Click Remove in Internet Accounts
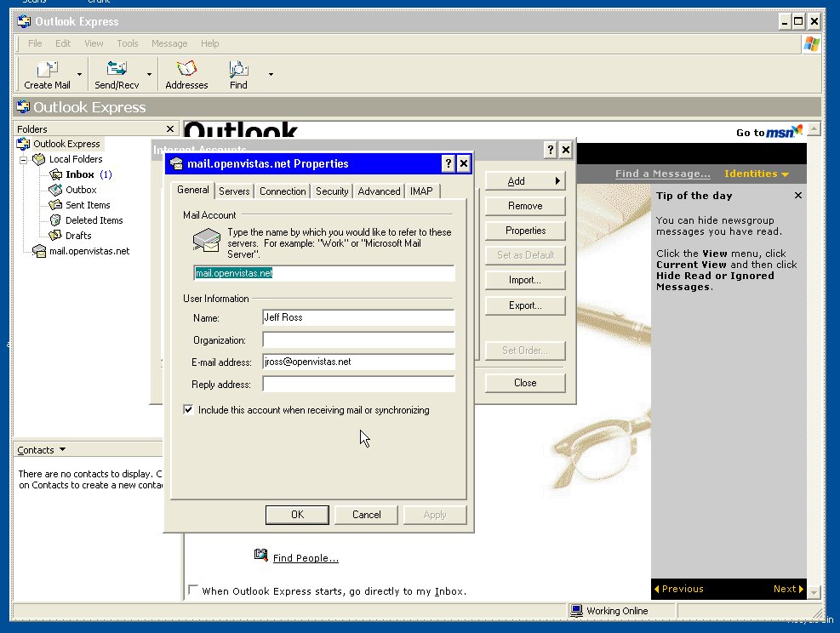This screenshot has height=633, width=840. coord(525,206)
